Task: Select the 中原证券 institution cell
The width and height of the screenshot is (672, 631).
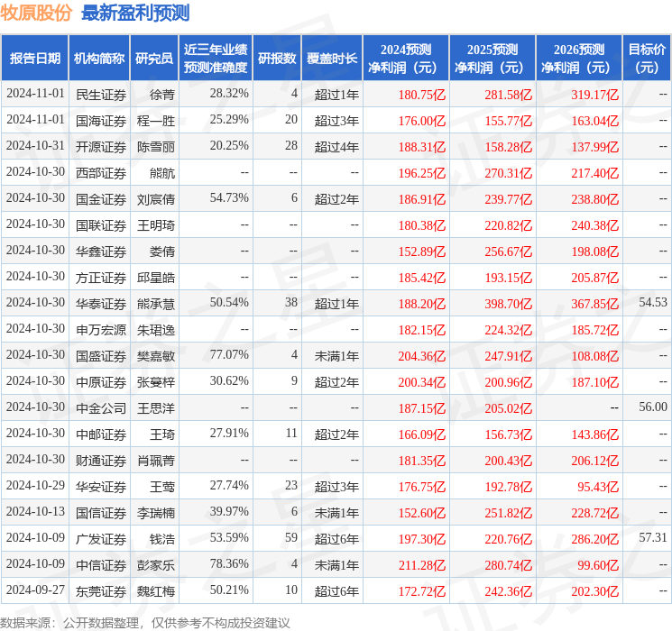Action: tap(101, 382)
